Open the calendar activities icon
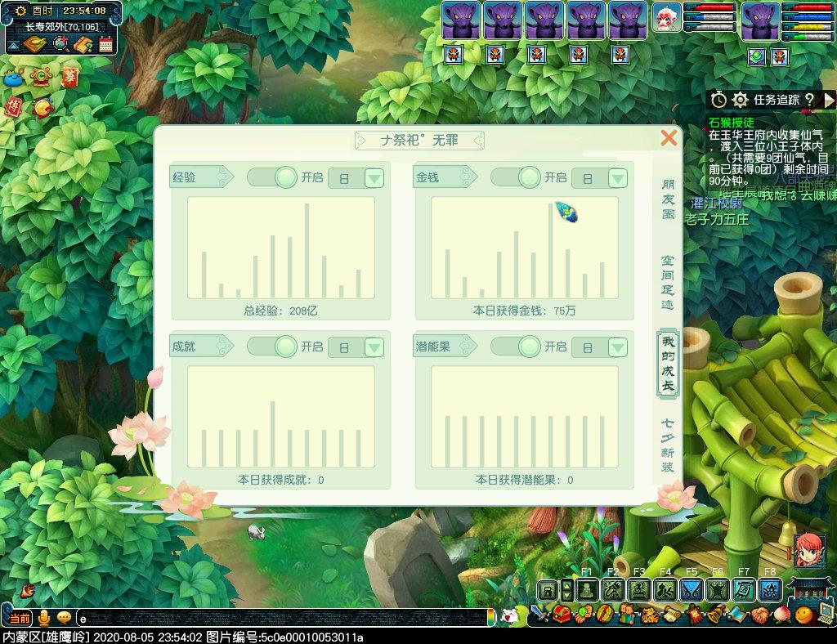Screen dimensions: 837x644 click(x=105, y=45)
